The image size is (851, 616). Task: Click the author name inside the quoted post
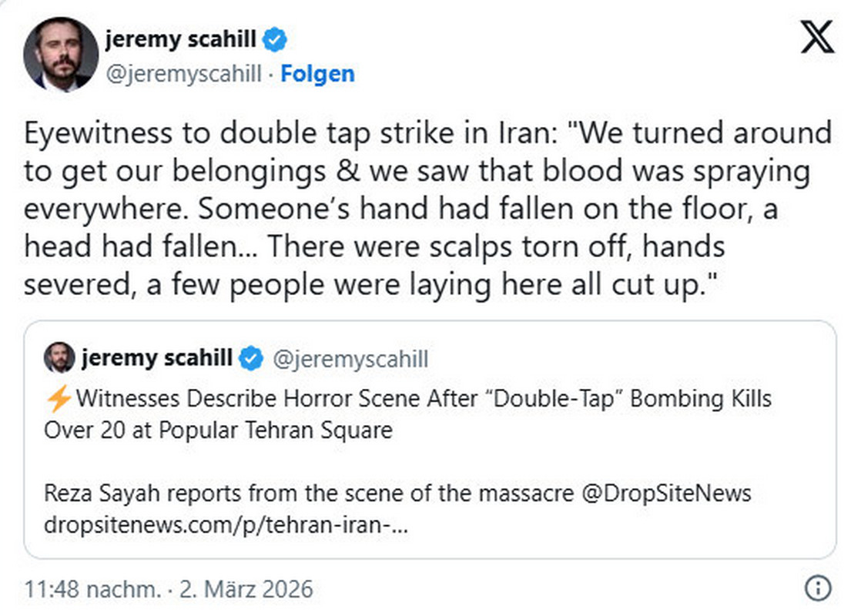[x=156, y=358]
